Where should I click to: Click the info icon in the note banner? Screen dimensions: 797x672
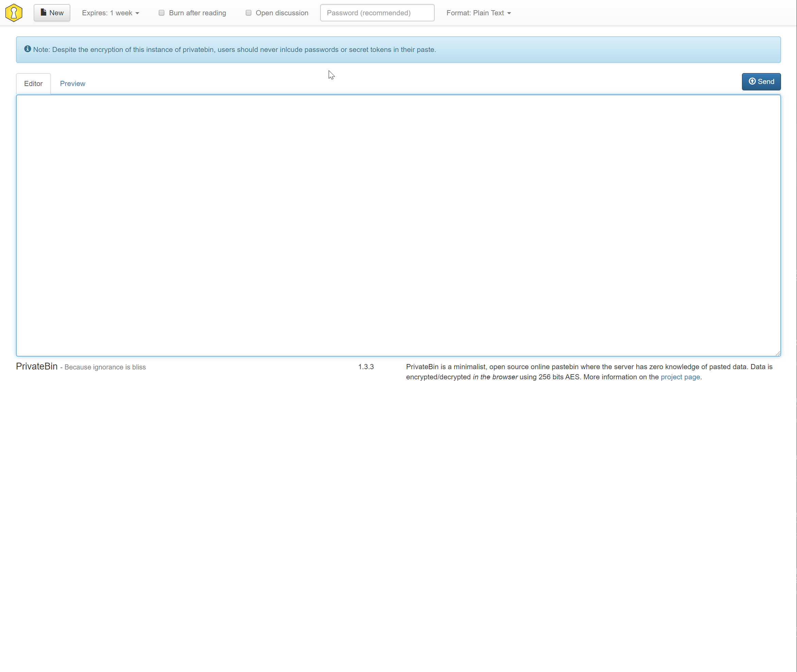[x=28, y=49]
